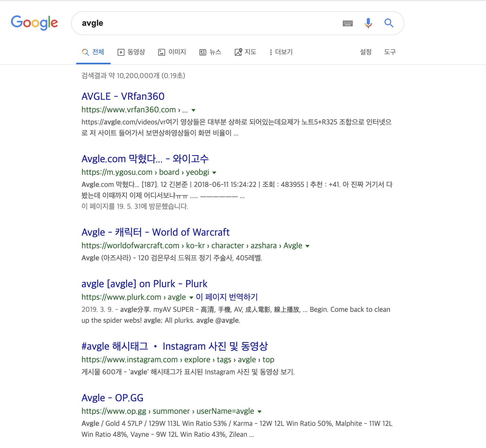The width and height of the screenshot is (486, 448).
Task: Open the 지도 tab
Action: 245,52
